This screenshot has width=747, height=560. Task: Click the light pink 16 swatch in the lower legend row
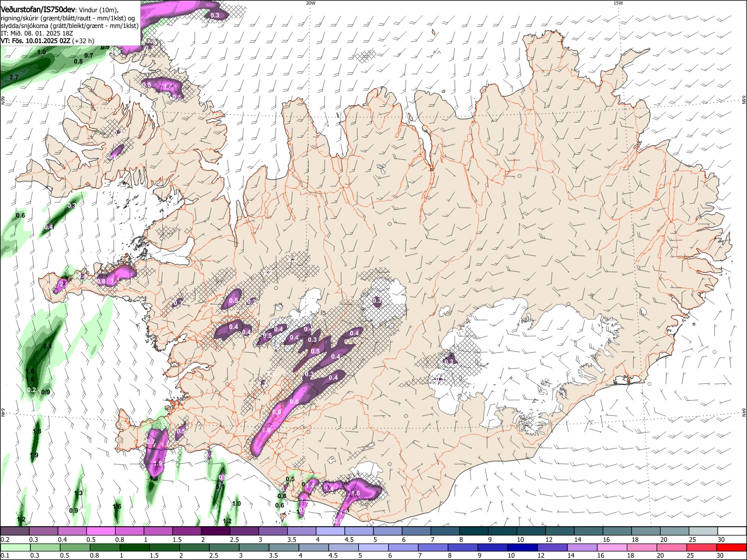tap(612, 547)
